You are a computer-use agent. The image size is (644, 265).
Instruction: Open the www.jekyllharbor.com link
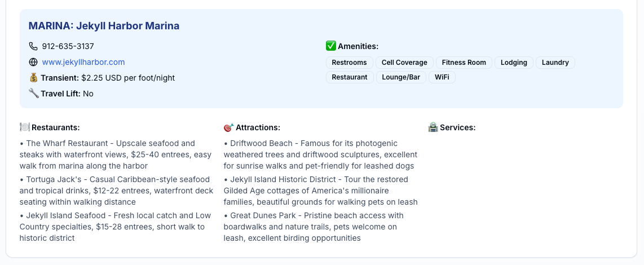pos(83,62)
